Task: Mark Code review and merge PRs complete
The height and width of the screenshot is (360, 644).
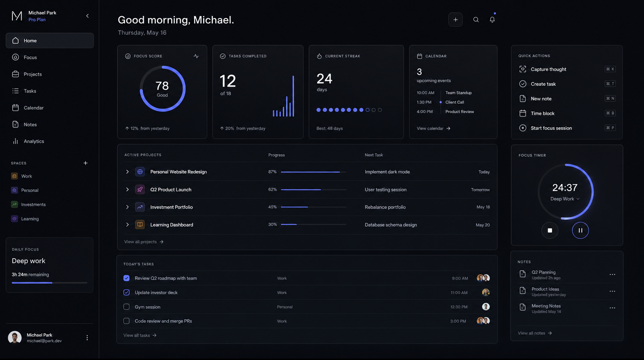Action: coord(126,321)
